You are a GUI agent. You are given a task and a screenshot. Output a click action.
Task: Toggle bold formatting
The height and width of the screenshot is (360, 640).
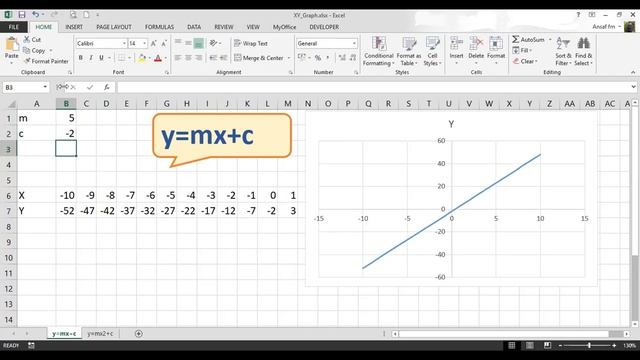pyautogui.click(x=80, y=58)
